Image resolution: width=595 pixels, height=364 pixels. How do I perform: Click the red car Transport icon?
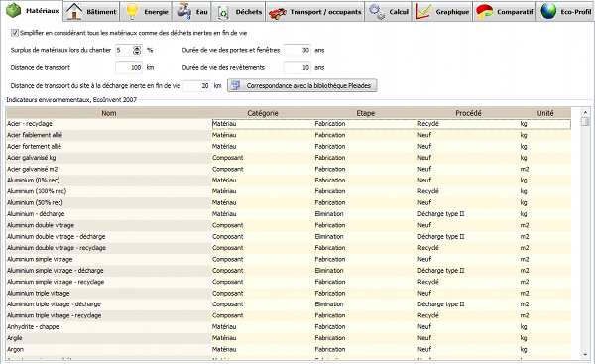[278, 13]
